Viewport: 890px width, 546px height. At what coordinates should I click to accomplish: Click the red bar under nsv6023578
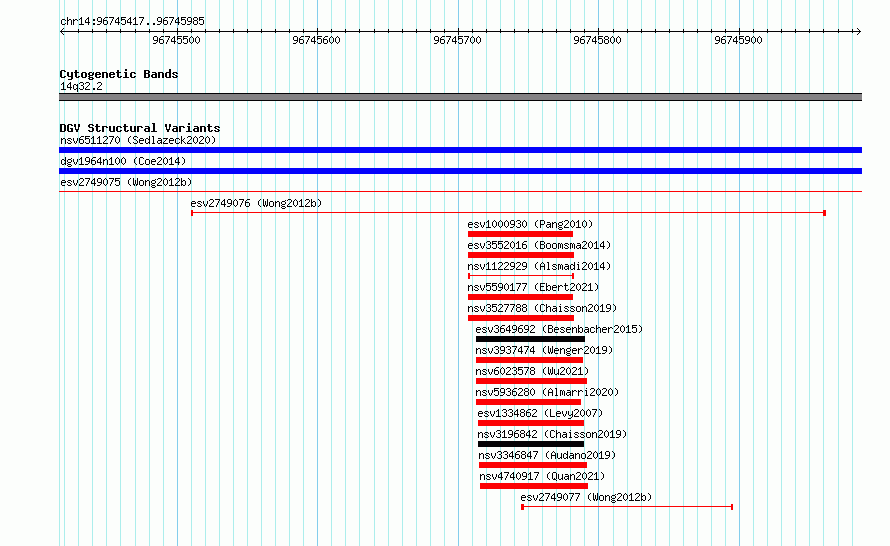(x=531, y=381)
